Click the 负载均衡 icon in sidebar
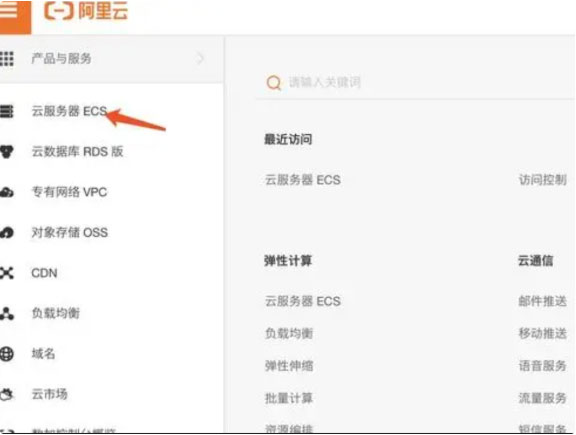 point(7,313)
